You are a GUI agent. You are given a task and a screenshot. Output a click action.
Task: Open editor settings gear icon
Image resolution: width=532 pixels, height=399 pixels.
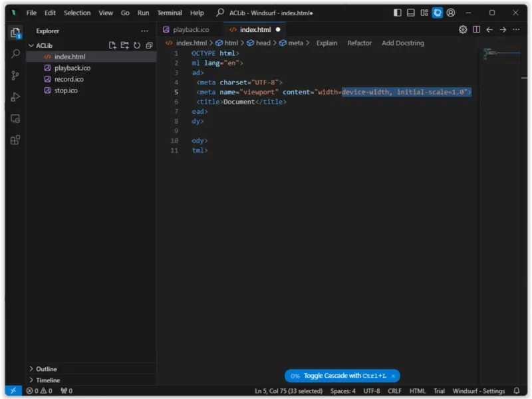(x=463, y=29)
